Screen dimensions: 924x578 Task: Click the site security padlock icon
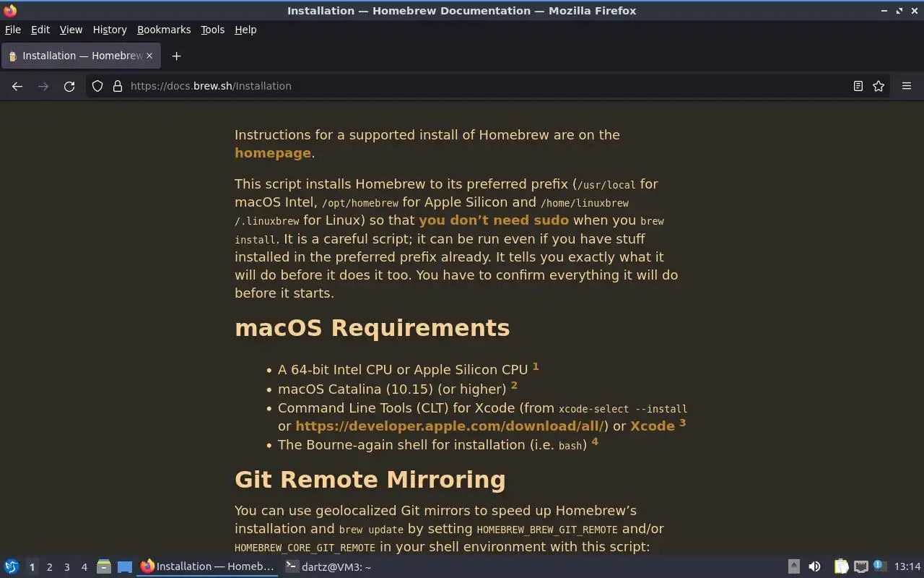pyautogui.click(x=118, y=86)
